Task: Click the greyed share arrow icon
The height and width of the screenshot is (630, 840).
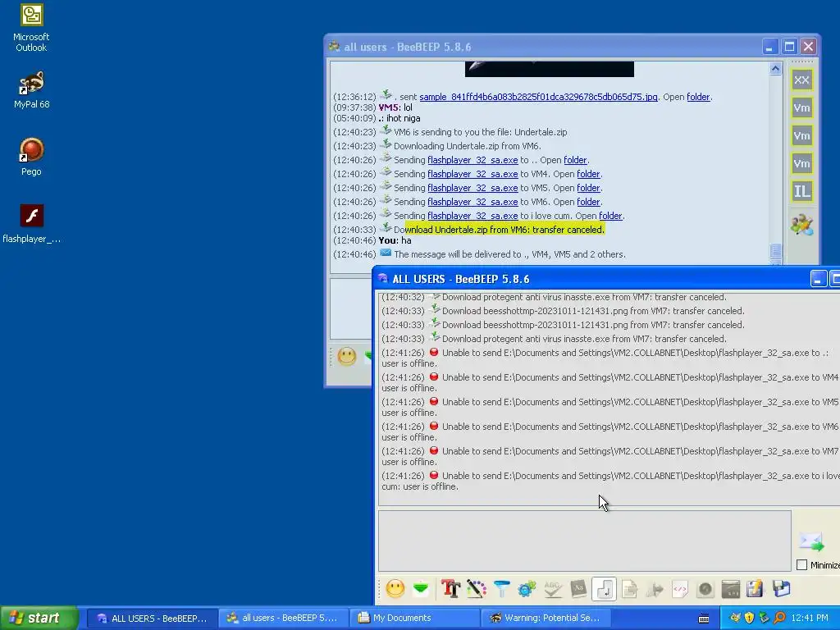Action: point(655,590)
